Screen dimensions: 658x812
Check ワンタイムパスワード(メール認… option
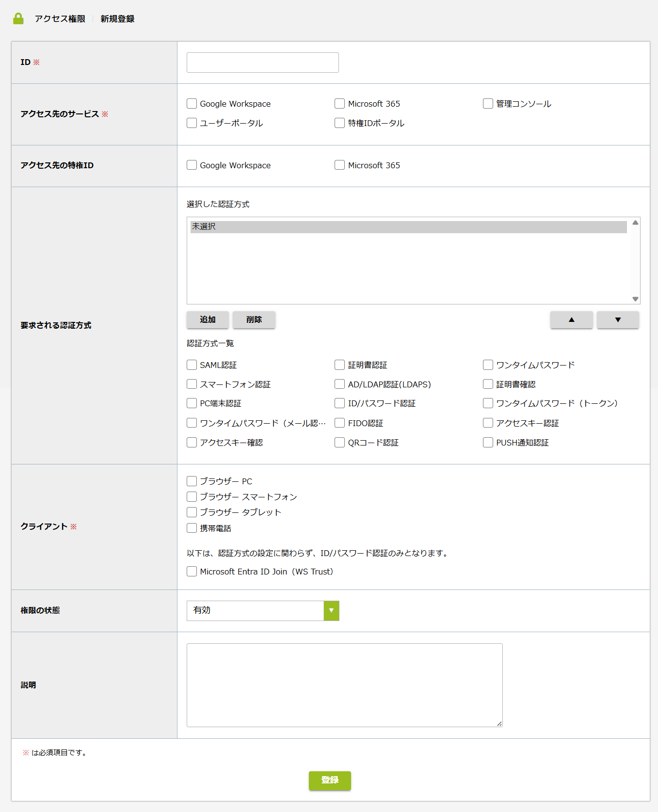192,423
